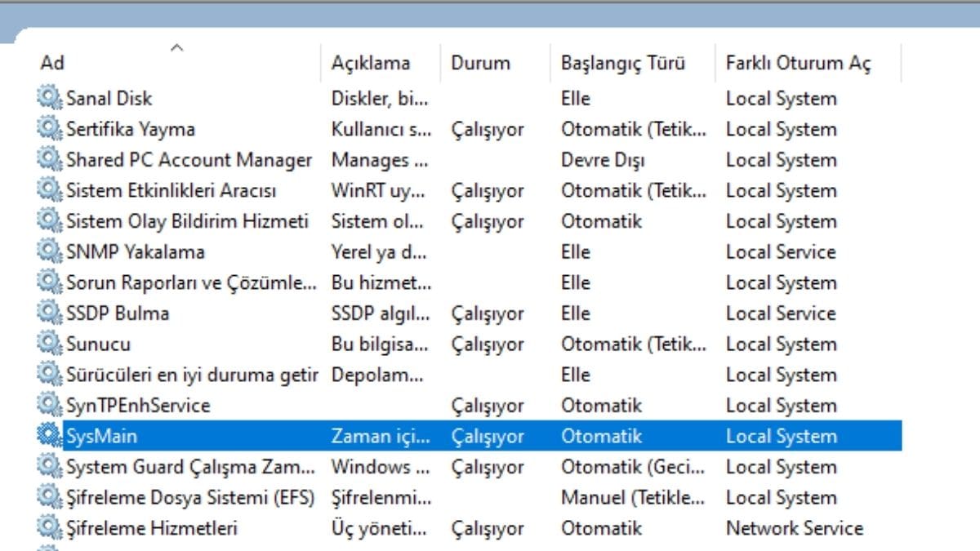Image resolution: width=980 pixels, height=551 pixels.
Task: Sort by the Başlangıç Türü column header
Action: pos(623,63)
